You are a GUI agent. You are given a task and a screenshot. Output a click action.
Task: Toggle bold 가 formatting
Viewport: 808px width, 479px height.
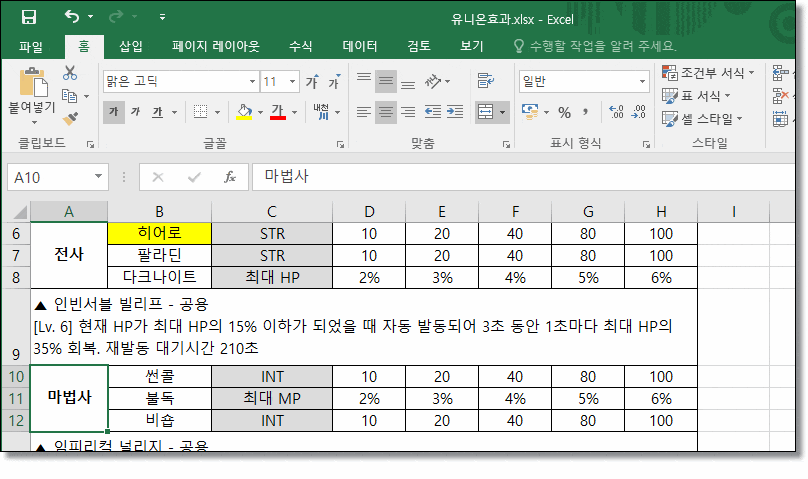pos(114,112)
